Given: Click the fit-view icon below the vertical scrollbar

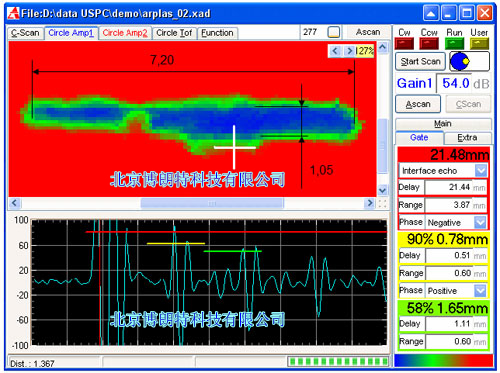Looking at the screenshot, I should pos(383,203).
